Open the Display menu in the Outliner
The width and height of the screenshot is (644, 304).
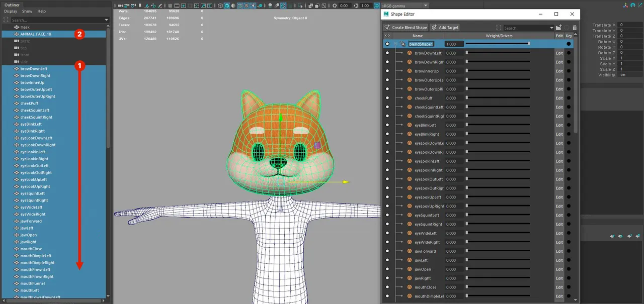click(11, 11)
